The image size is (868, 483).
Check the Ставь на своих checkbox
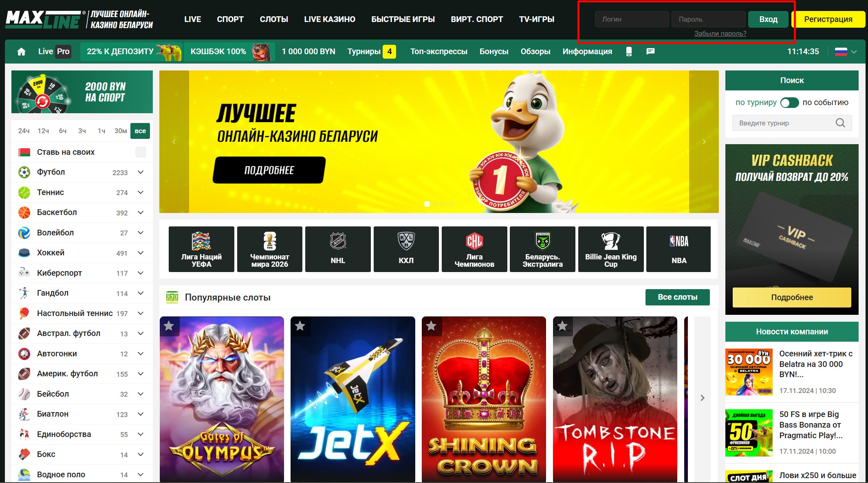[141, 152]
